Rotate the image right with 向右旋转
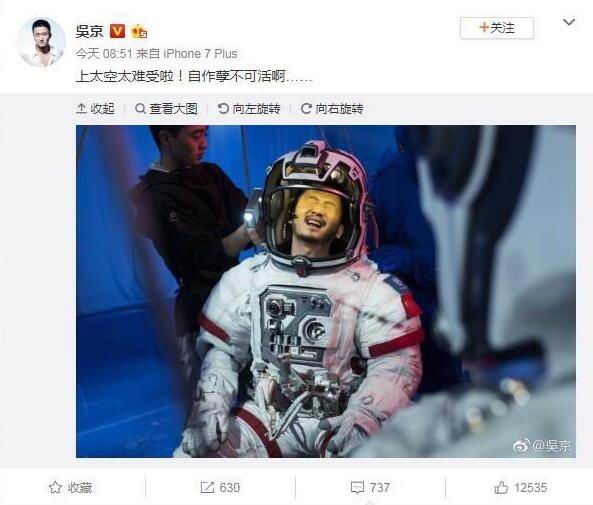This screenshot has height=505, width=593. click(332, 109)
